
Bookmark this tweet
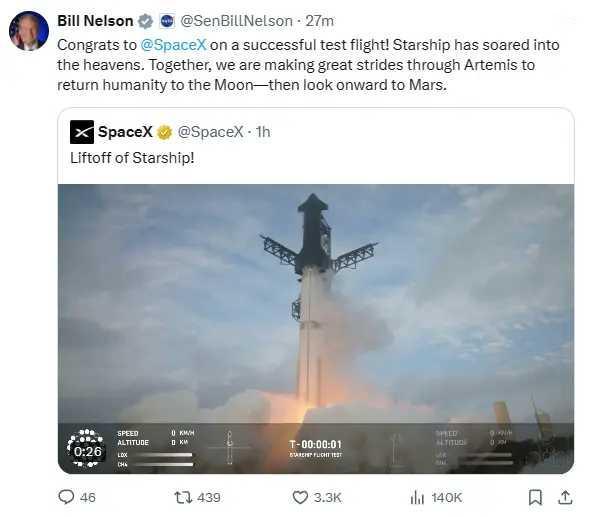pos(535,497)
